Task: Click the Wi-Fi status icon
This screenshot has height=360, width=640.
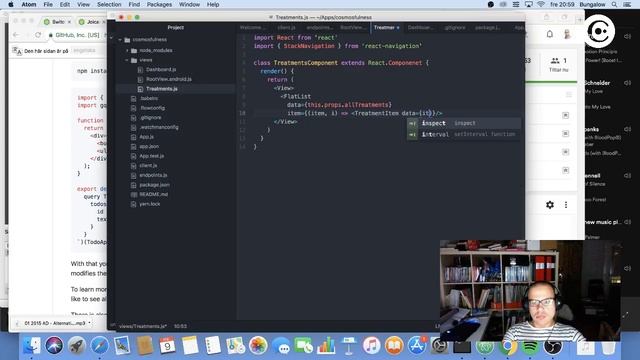Action: click(x=541, y=4)
